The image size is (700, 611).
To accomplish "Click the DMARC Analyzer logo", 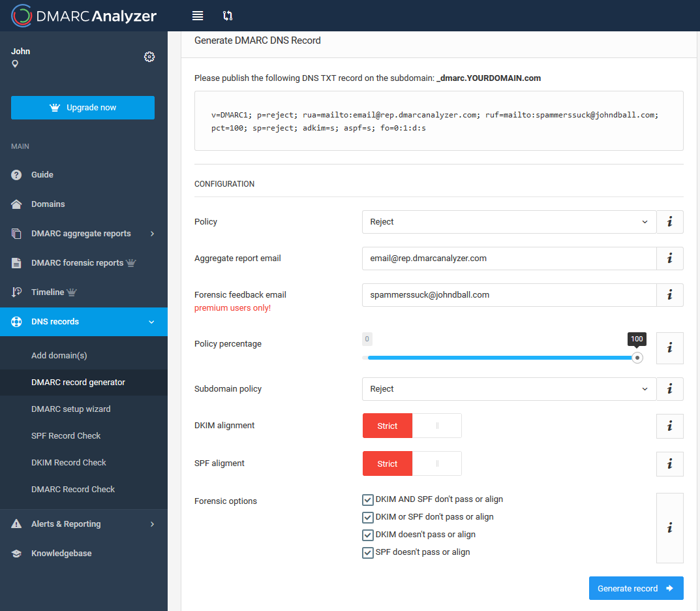I will pos(84,16).
